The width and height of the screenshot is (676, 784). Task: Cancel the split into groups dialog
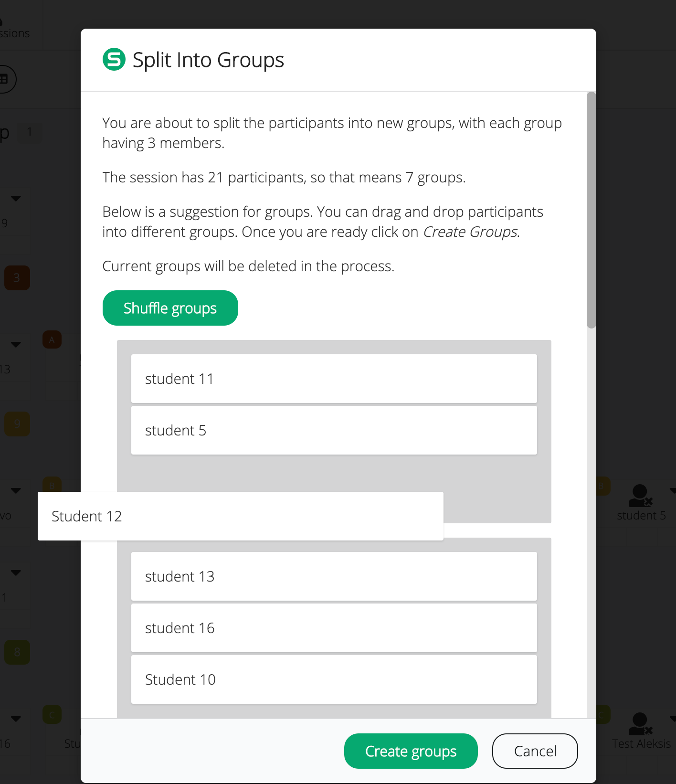click(535, 751)
